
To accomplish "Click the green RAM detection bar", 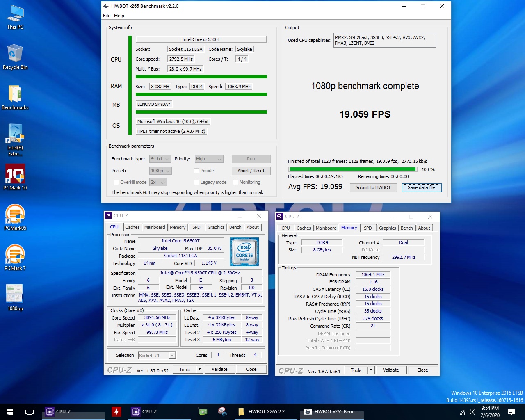I will [201, 94].
